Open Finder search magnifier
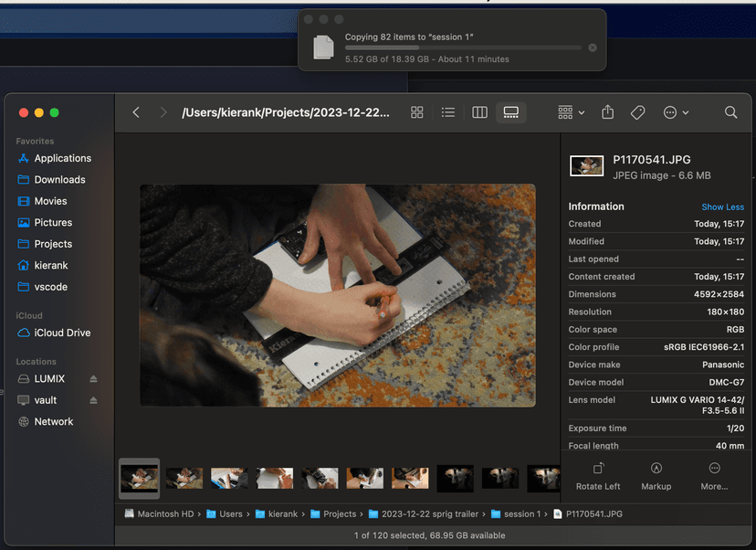756x550 pixels. pos(730,112)
